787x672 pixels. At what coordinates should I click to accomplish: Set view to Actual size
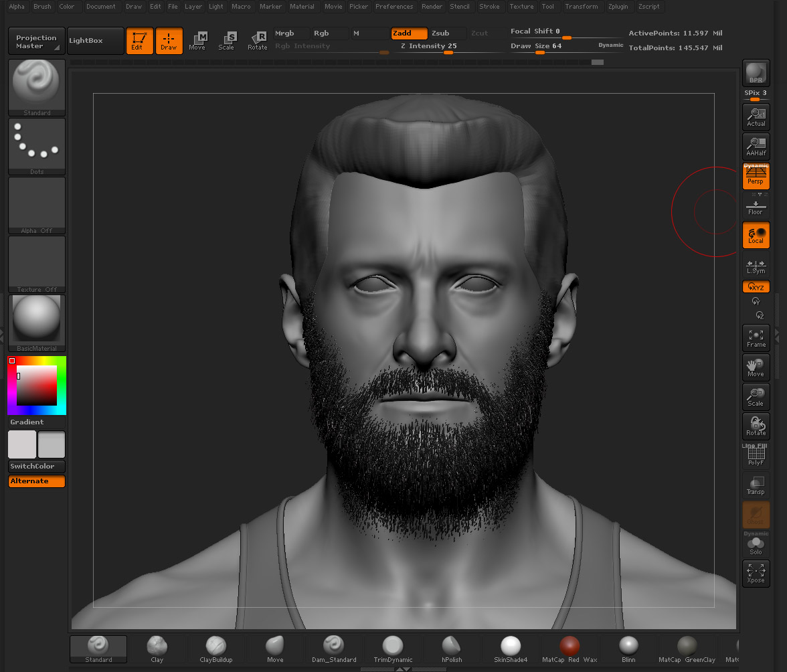[x=756, y=117]
